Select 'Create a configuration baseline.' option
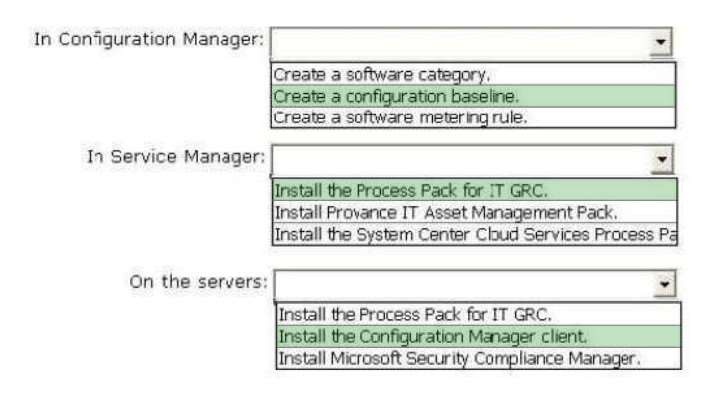 (x=473, y=96)
